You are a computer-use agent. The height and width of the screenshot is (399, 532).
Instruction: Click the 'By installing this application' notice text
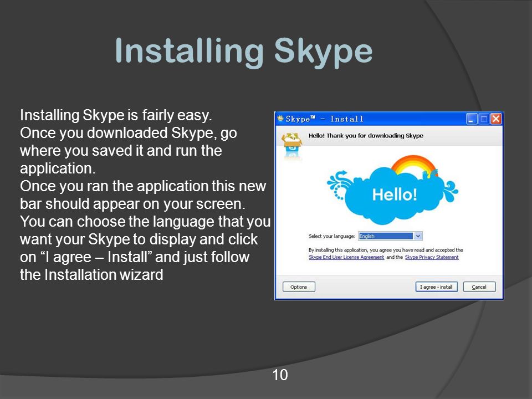click(x=386, y=250)
